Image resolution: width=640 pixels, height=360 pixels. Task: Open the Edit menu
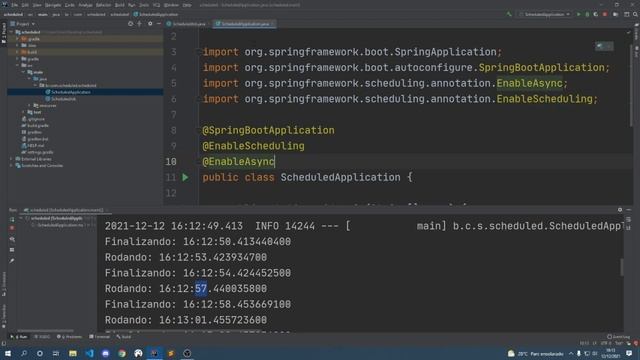25,5
